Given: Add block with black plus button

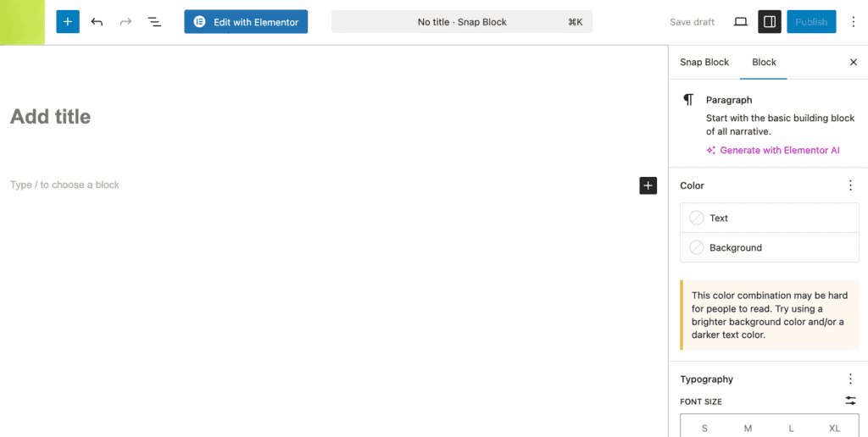Looking at the screenshot, I should pos(648,185).
